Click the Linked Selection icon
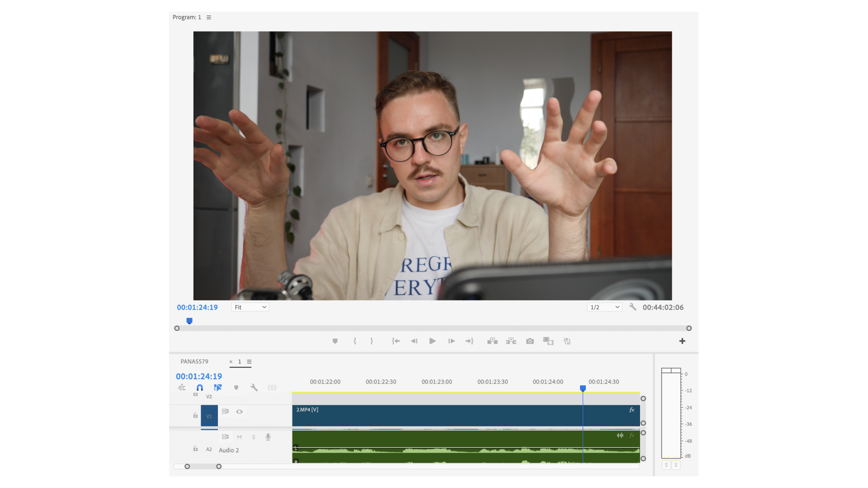 217,388
